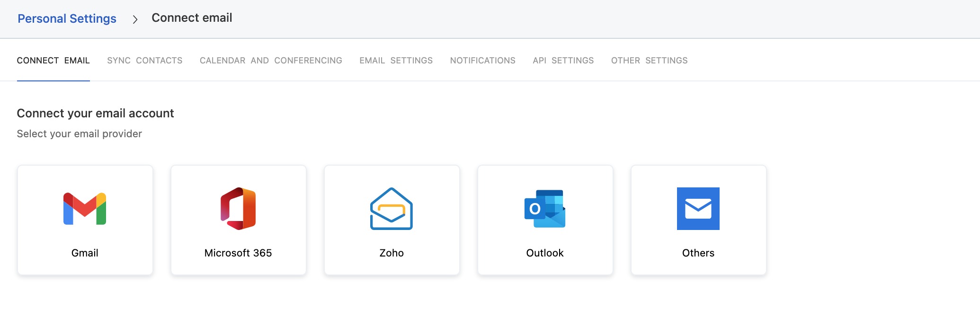Choose the Gmail label on provider card

click(85, 253)
